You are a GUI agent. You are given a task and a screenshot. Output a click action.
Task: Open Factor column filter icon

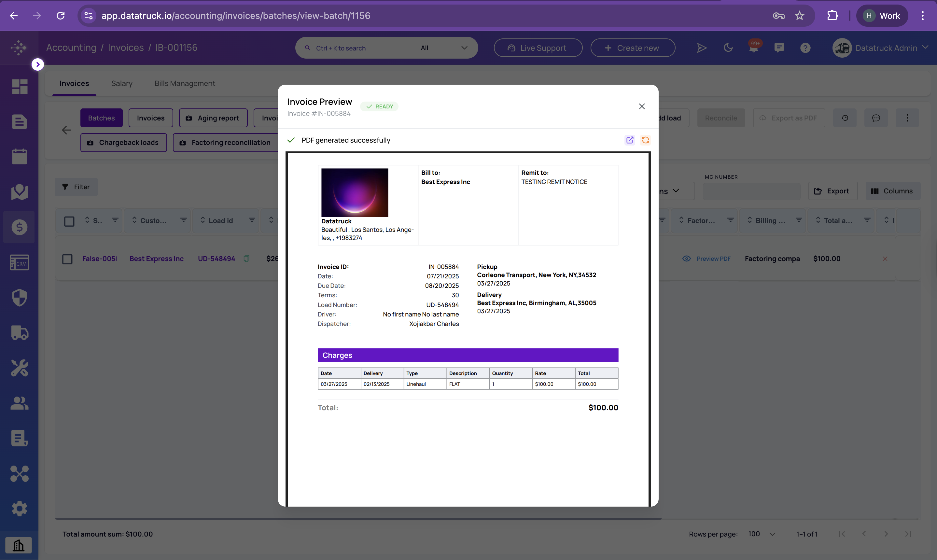pos(731,220)
